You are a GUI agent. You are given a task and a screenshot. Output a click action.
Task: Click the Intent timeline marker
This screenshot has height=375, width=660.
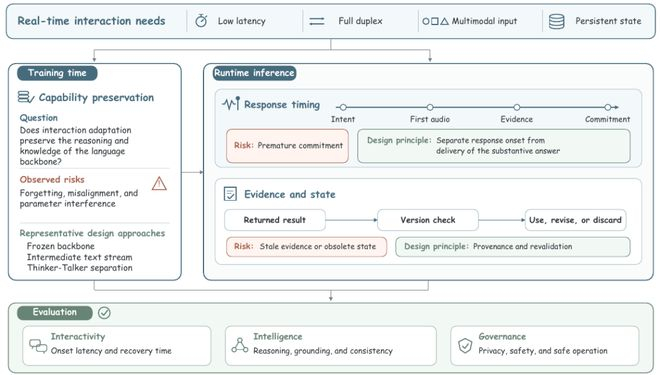[343, 107]
